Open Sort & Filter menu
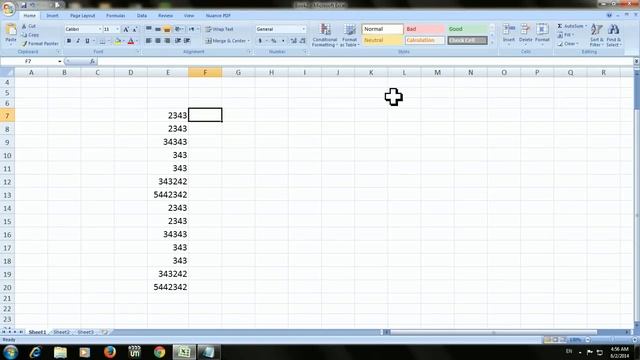The width and height of the screenshot is (640, 360). pyautogui.click(x=597, y=35)
